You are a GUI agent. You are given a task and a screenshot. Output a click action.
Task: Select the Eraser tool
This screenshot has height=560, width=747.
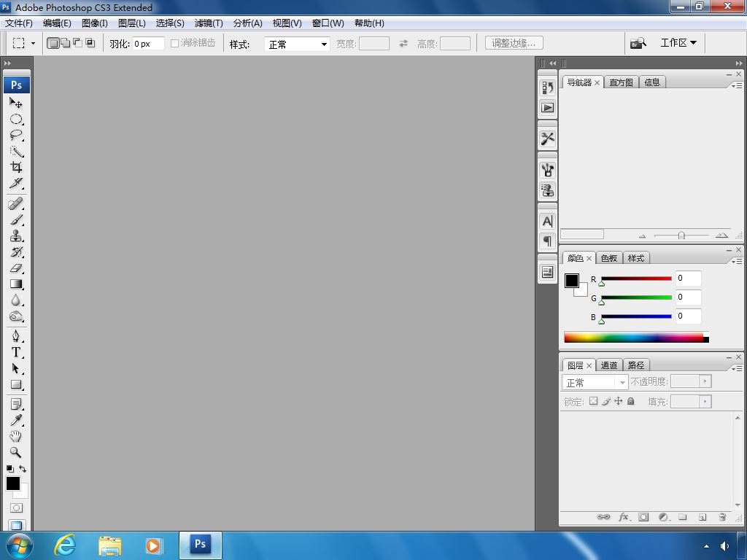coord(16,268)
